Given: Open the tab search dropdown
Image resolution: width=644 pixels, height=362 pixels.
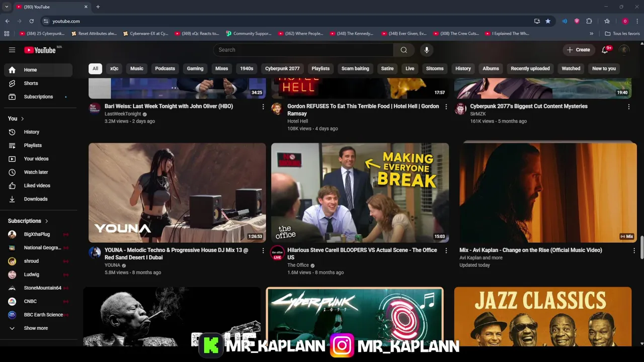Looking at the screenshot, I should [7, 7].
